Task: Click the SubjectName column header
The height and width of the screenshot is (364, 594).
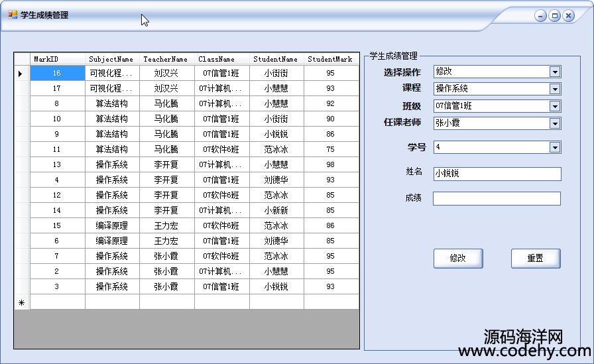Action: pos(111,59)
